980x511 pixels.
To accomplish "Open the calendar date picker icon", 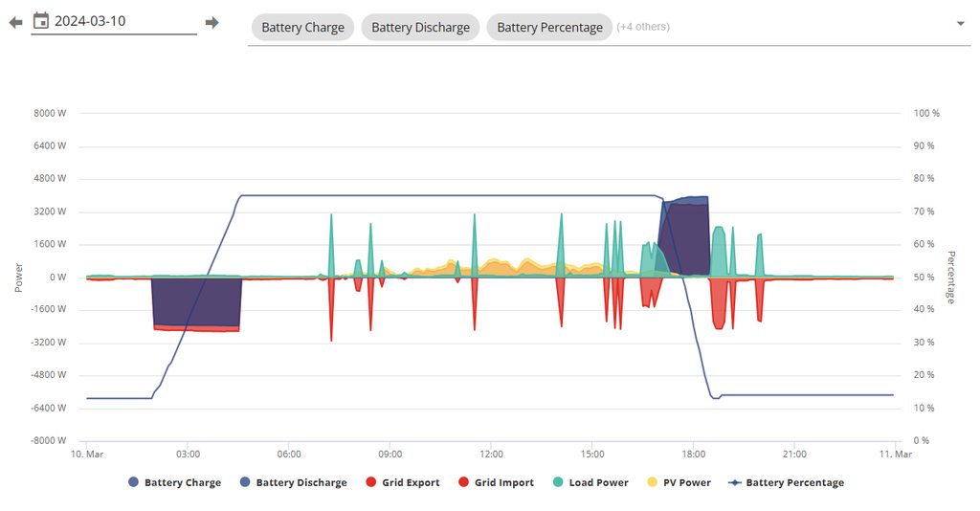I will coord(41,21).
